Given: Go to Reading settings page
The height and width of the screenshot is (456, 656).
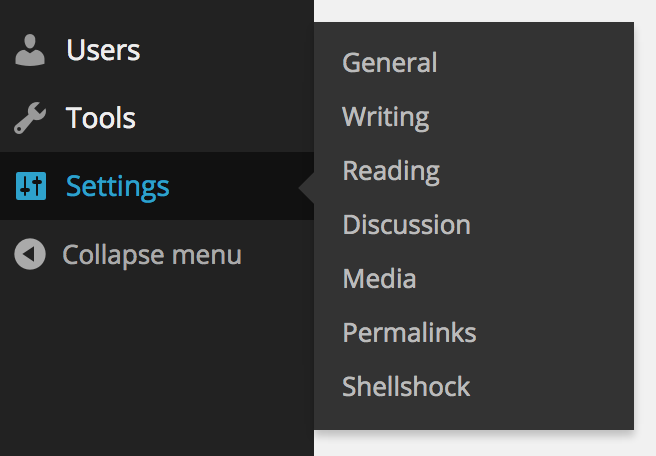Looking at the screenshot, I should [391, 171].
